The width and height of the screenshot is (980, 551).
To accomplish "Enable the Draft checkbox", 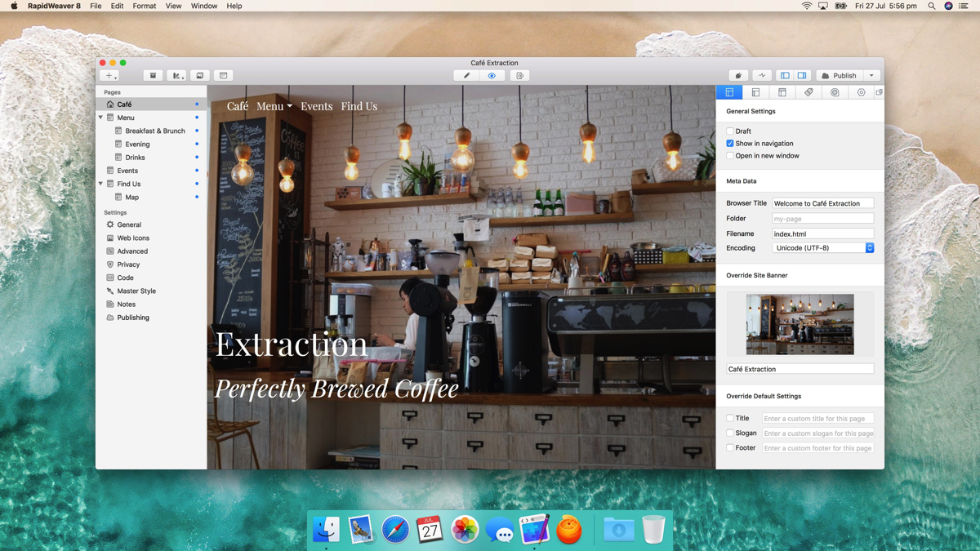I will click(x=730, y=131).
